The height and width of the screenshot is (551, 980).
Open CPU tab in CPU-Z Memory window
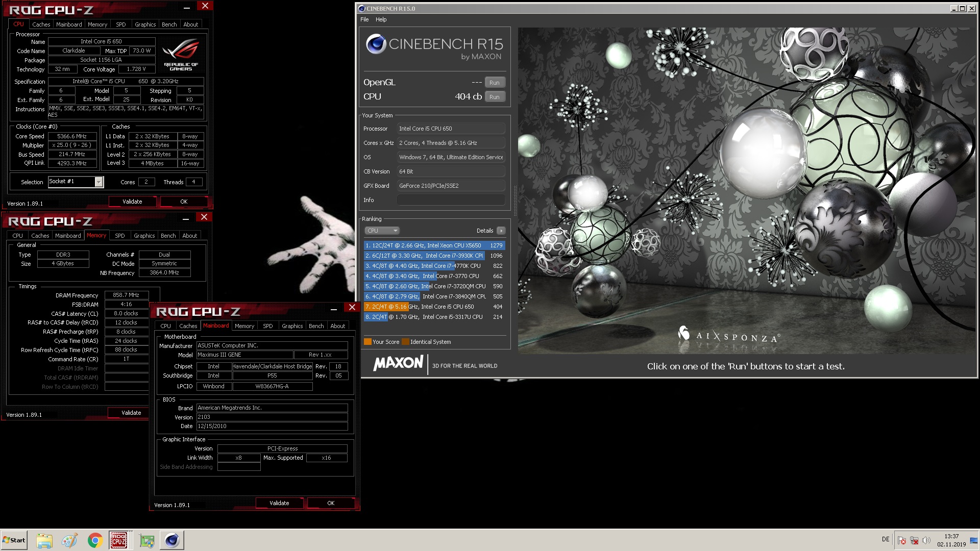[18, 236]
